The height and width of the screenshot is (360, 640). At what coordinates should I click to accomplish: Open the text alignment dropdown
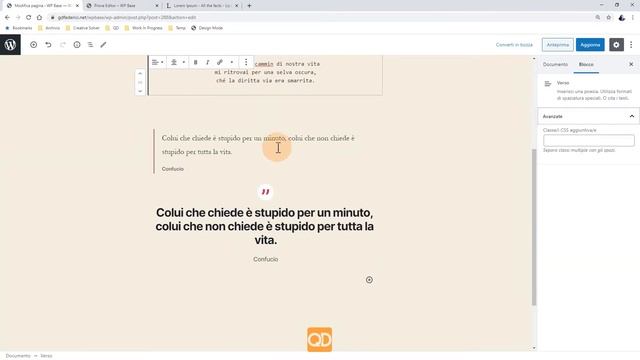(x=178, y=62)
